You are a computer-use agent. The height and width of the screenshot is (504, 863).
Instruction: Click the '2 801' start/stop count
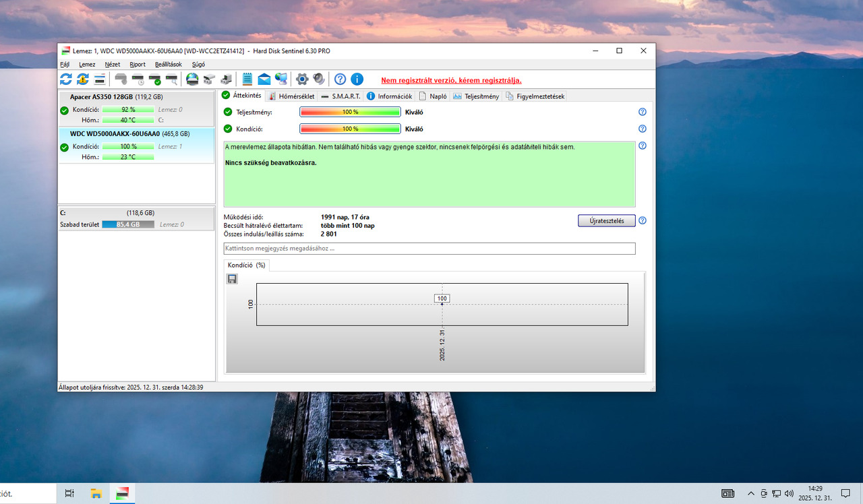(329, 234)
